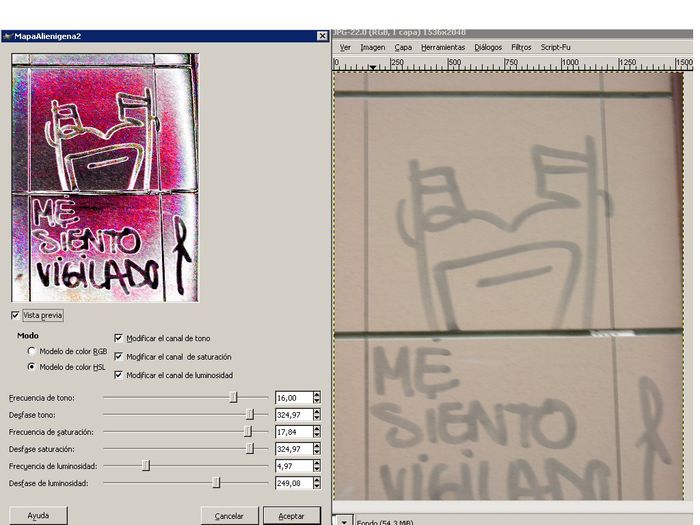Toggle Modificar el canal de tono
Viewport: 700px width, 525px height.
(x=118, y=338)
